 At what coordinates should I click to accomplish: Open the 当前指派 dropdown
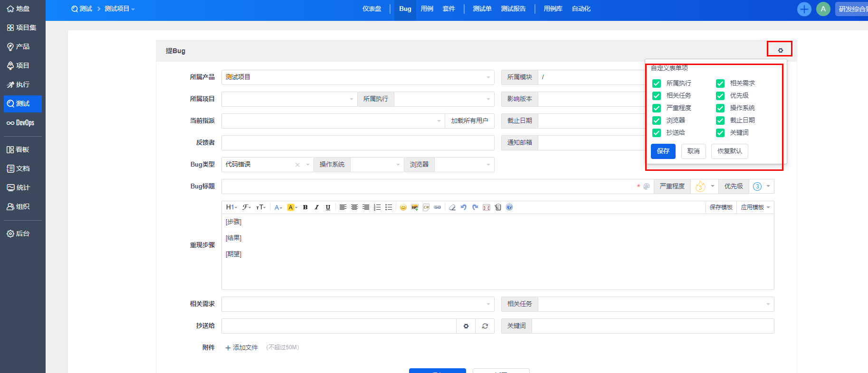pyautogui.click(x=333, y=121)
